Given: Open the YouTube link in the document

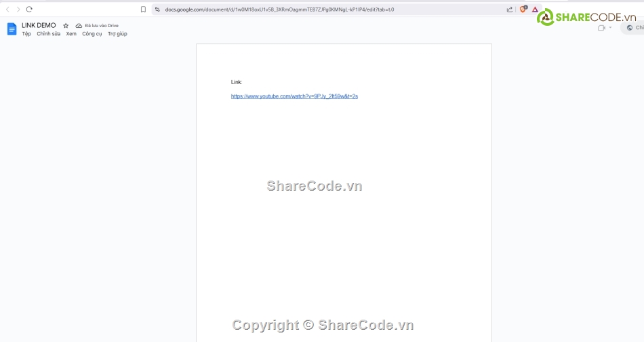Looking at the screenshot, I should (294, 96).
